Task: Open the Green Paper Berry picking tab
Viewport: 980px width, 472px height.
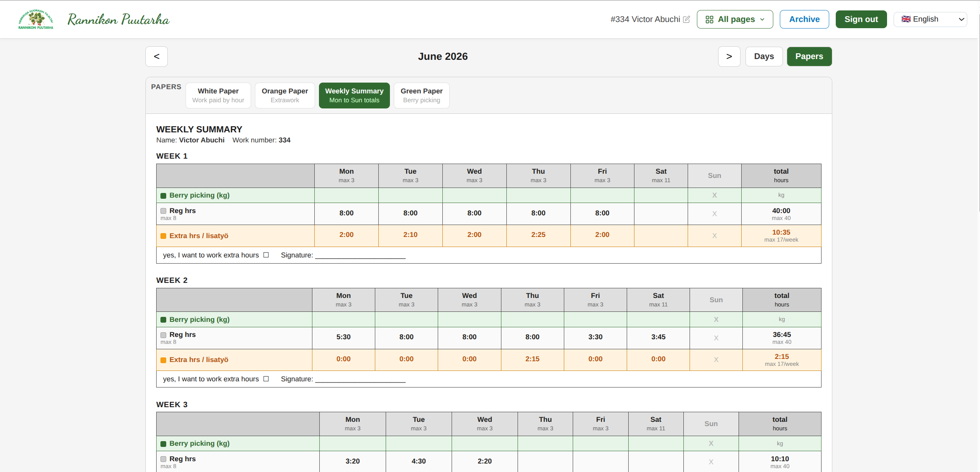Action: [x=422, y=95]
